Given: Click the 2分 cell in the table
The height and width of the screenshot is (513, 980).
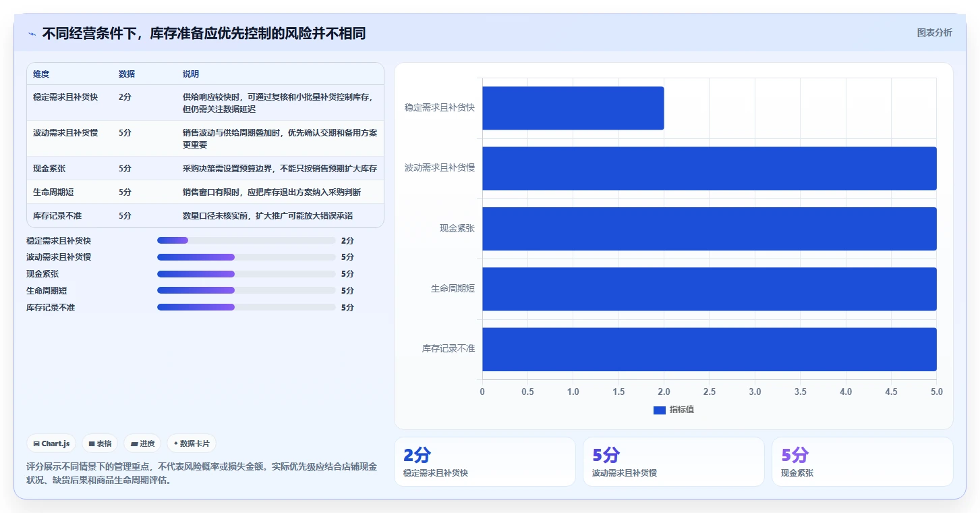Looking at the screenshot, I should 125,97.
